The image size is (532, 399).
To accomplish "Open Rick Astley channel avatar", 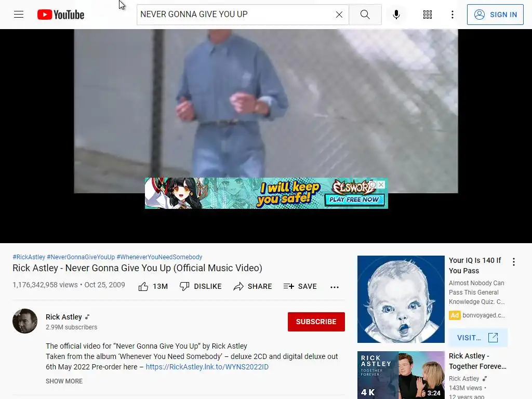I will [x=25, y=321].
